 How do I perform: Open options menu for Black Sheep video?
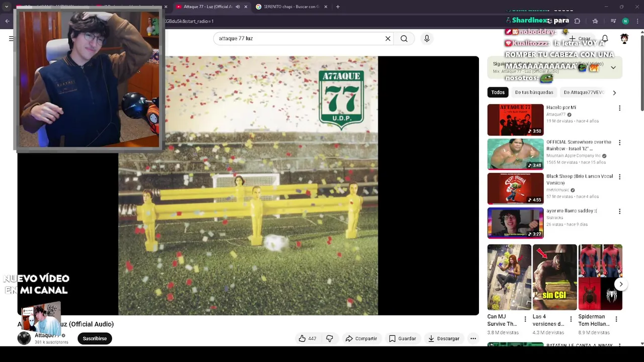tap(619, 177)
